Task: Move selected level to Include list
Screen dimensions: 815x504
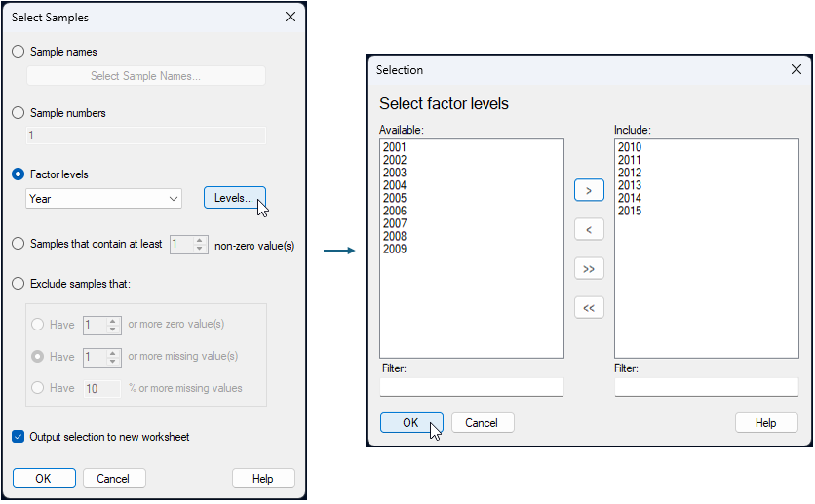Action: point(589,190)
